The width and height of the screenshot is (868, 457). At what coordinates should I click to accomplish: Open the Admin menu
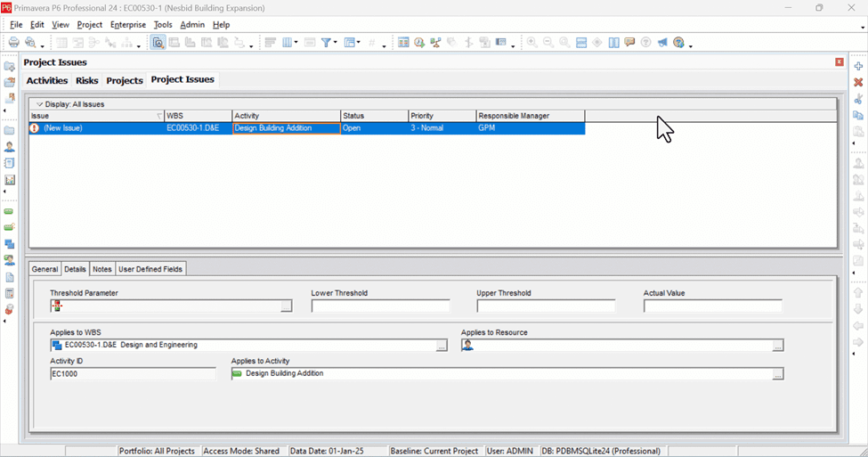point(192,24)
